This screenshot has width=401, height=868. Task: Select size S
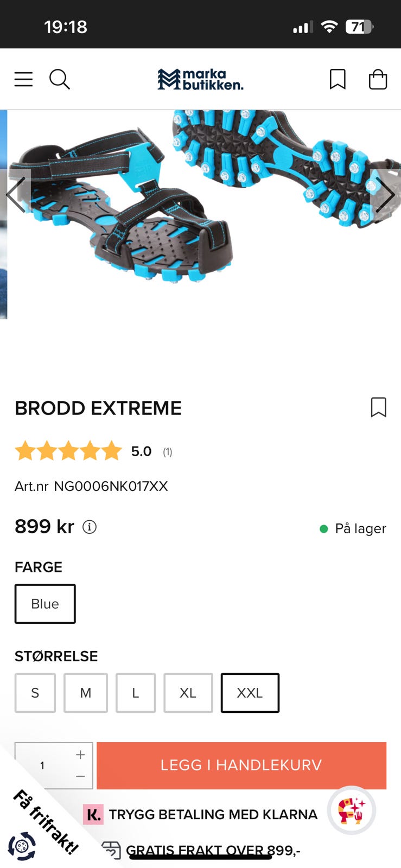click(35, 693)
